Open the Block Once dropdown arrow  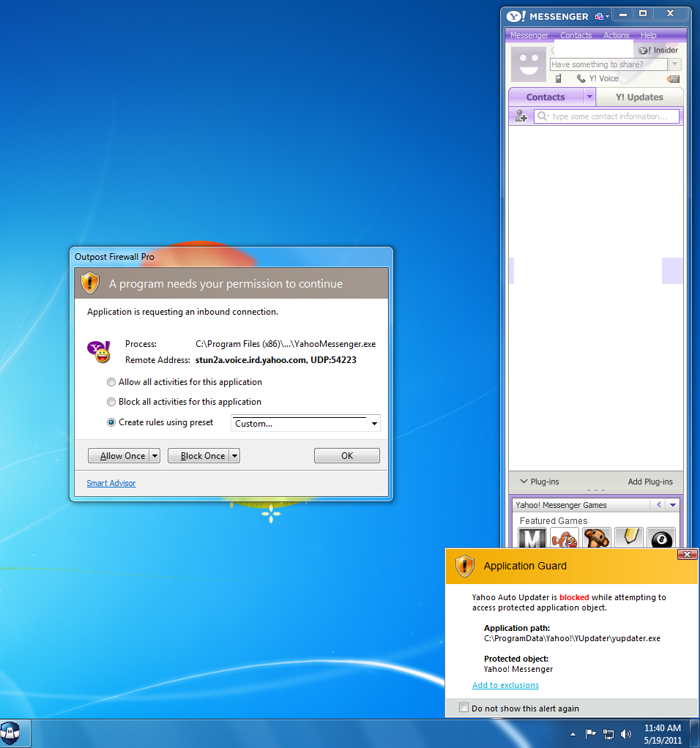[234, 456]
